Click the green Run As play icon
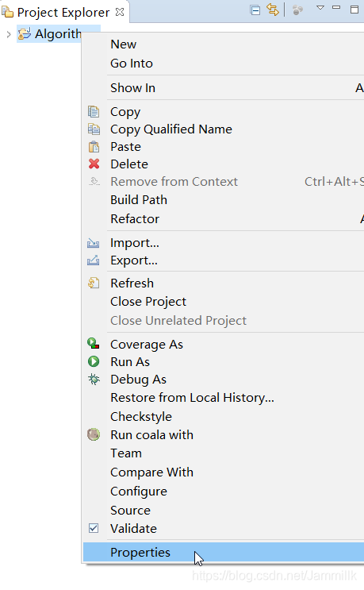This screenshot has width=364, height=590. pyautogui.click(x=94, y=361)
